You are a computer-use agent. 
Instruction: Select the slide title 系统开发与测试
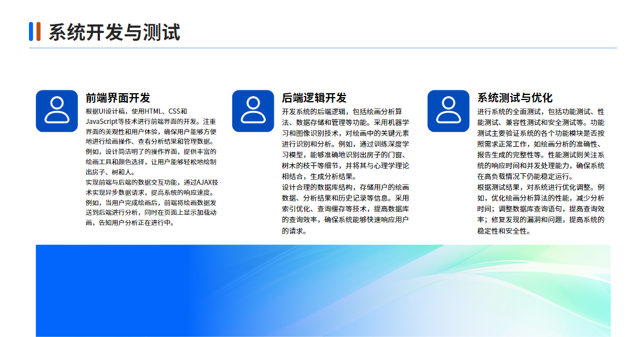pyautogui.click(x=115, y=32)
